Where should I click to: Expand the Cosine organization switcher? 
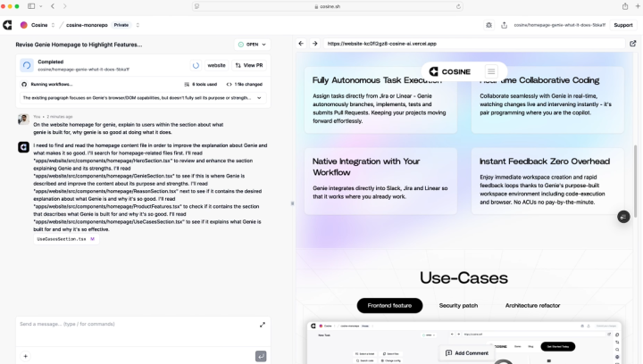click(x=53, y=25)
